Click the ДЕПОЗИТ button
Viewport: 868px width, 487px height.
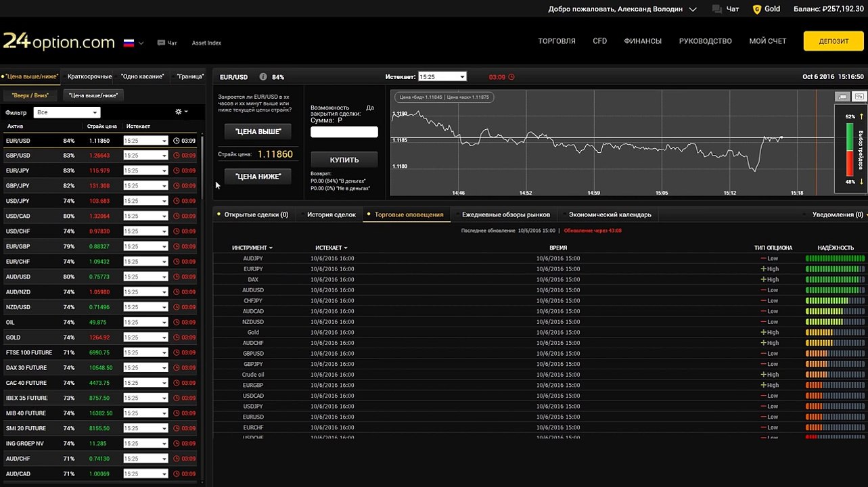point(833,41)
